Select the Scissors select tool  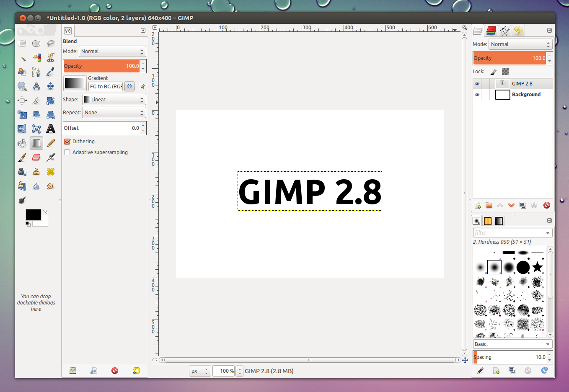click(51, 58)
